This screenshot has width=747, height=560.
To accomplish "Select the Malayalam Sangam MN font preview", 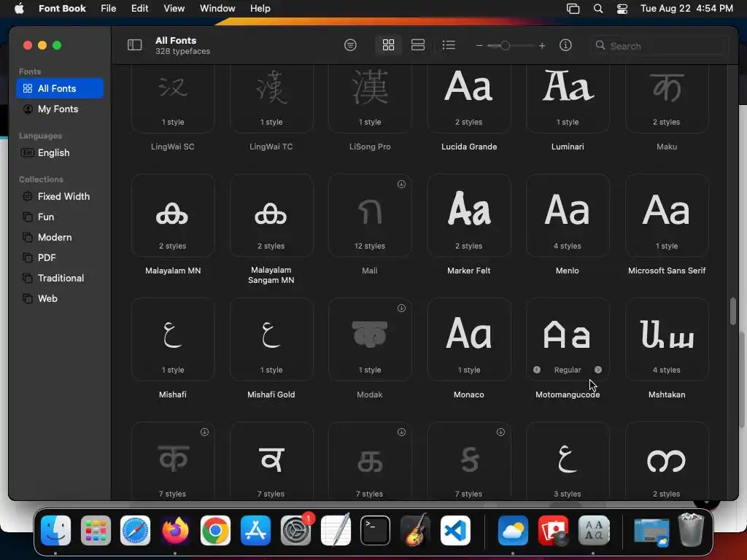I will point(271,215).
